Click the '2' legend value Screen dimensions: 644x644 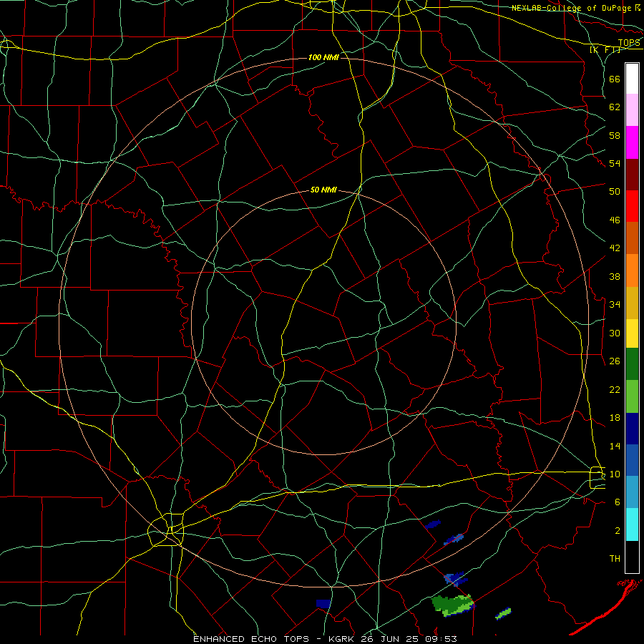click(618, 531)
